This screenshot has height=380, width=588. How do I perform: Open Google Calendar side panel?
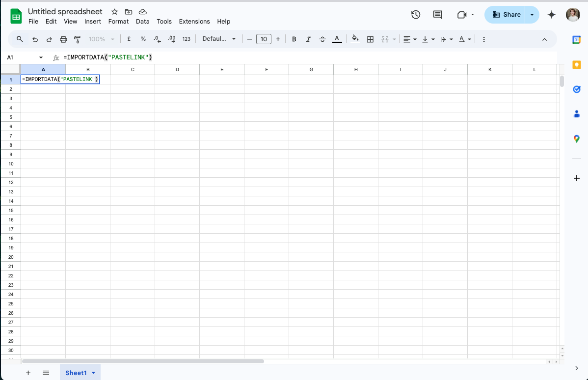(576, 40)
